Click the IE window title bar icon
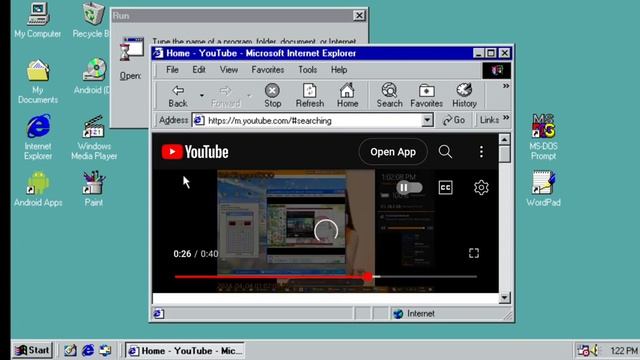The height and width of the screenshot is (360, 640). [x=158, y=53]
